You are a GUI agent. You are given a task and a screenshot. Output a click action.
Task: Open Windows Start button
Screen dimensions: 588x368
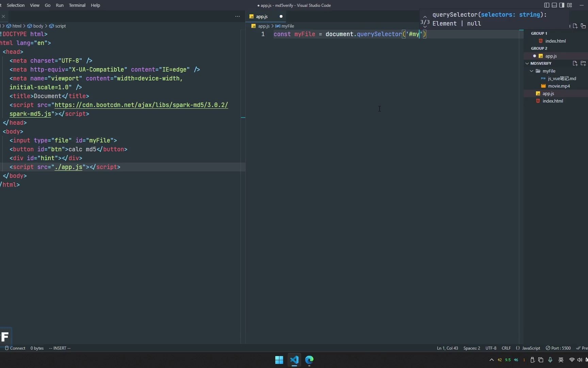[x=279, y=360]
